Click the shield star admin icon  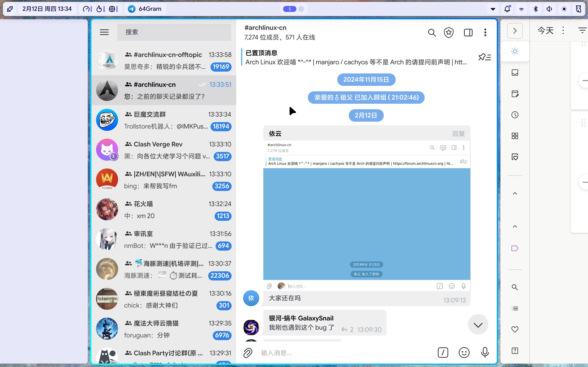click(x=449, y=33)
